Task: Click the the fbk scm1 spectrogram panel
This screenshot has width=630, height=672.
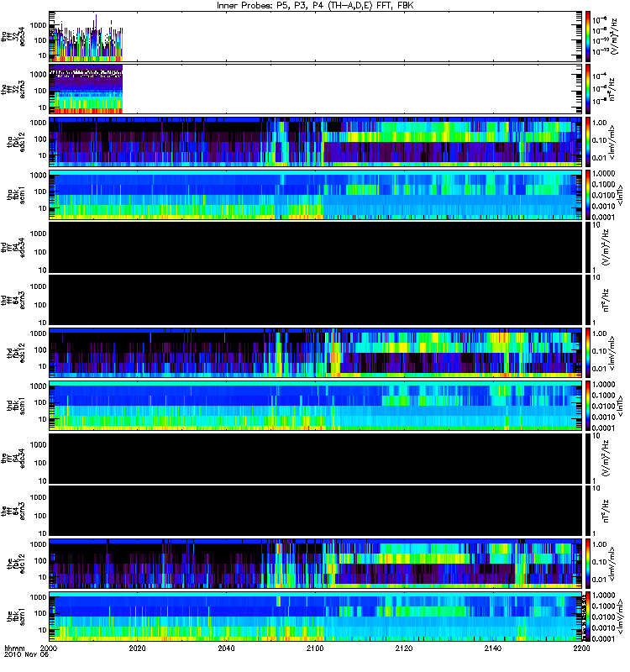Action: 315,617
